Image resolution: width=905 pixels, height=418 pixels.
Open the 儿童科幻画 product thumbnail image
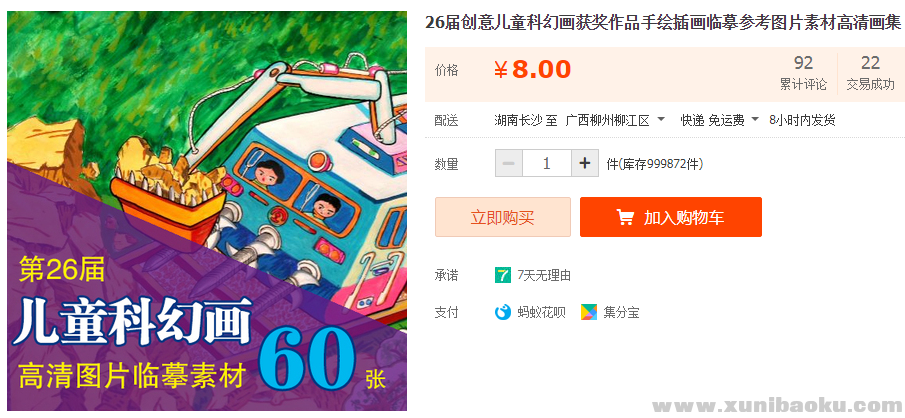207,211
